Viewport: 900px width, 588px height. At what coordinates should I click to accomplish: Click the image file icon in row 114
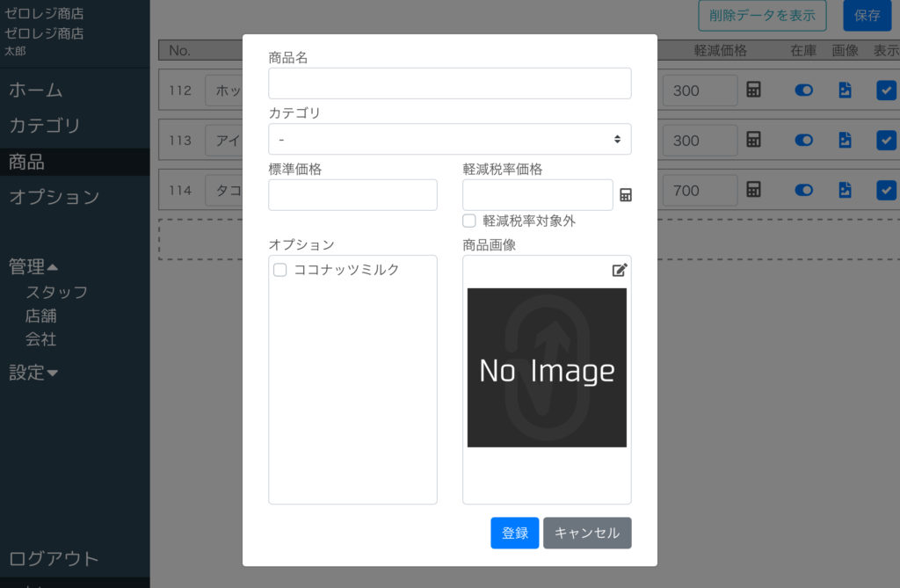[x=845, y=190]
